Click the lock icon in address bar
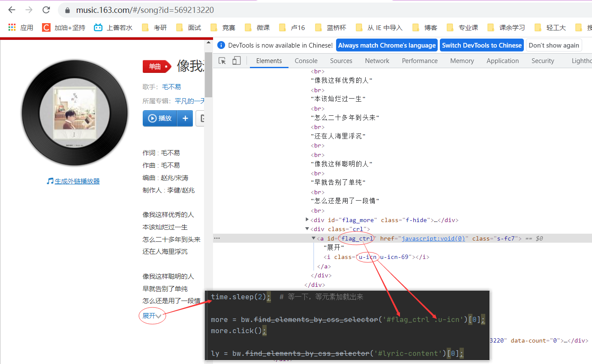The image size is (592, 364). pos(67,10)
